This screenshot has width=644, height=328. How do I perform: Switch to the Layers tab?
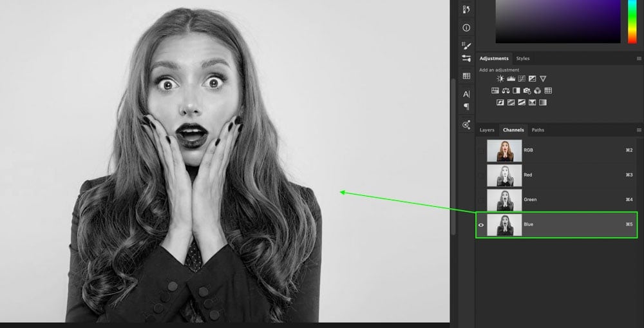click(487, 130)
